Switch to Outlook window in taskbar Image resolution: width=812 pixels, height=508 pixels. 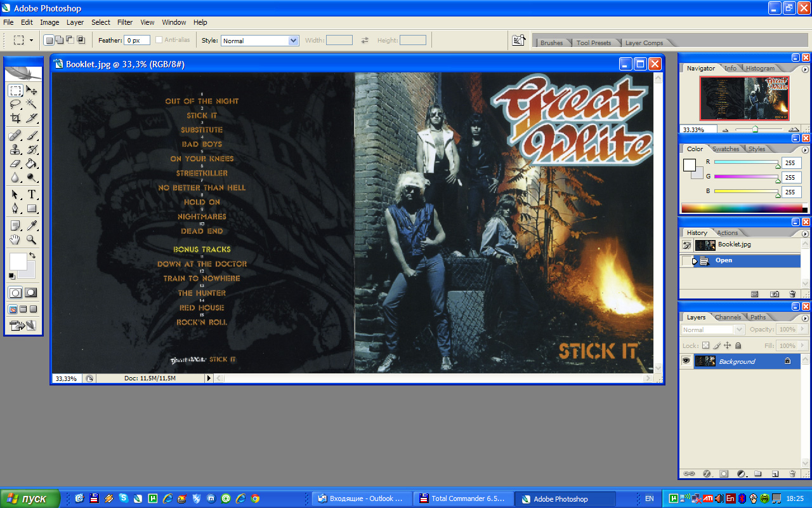[x=362, y=498]
